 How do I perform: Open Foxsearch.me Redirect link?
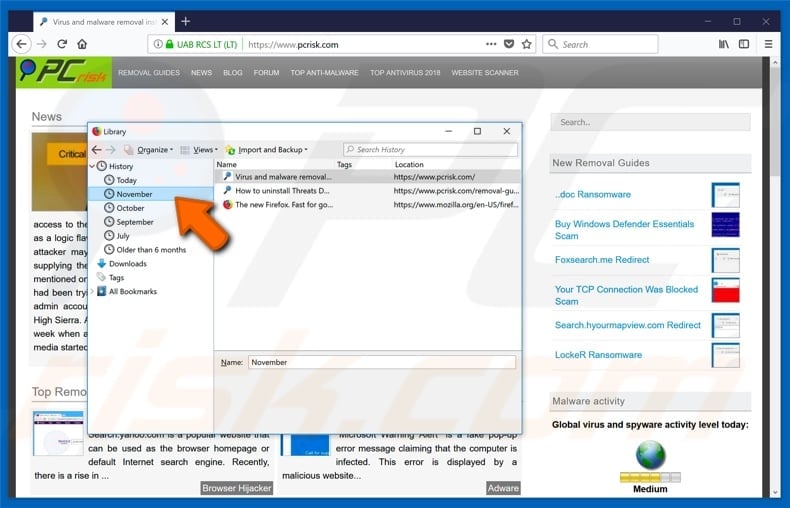[x=602, y=260]
